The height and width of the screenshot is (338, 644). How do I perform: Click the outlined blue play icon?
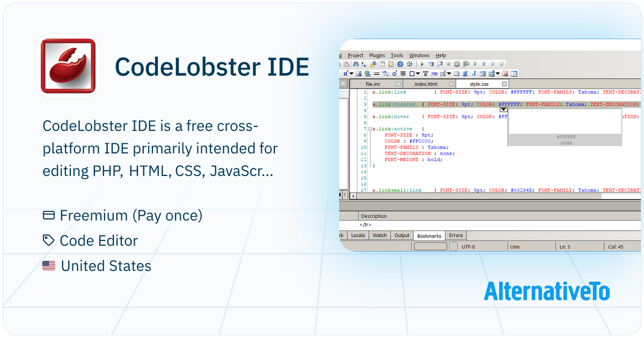click(484, 64)
